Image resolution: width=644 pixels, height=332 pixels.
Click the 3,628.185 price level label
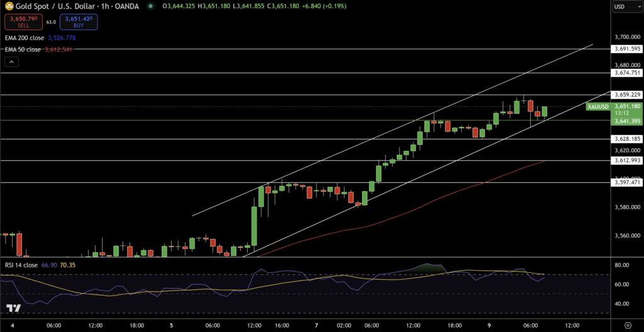tap(627, 138)
